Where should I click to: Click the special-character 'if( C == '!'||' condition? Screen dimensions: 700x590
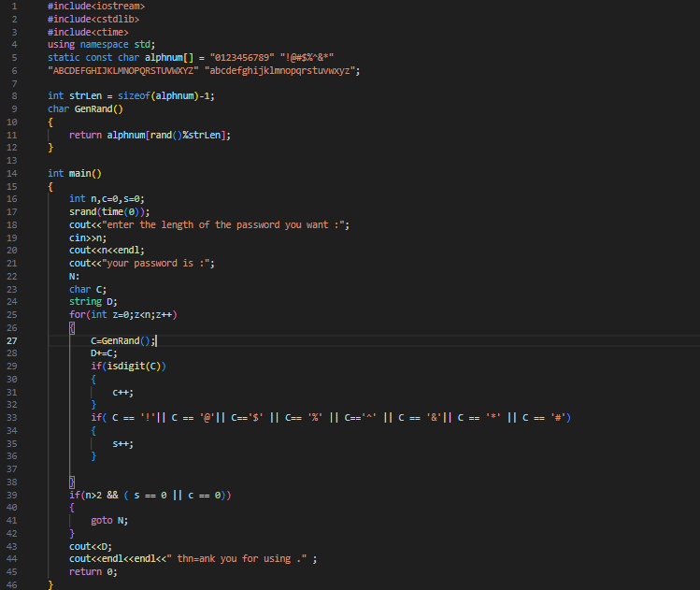331,418
